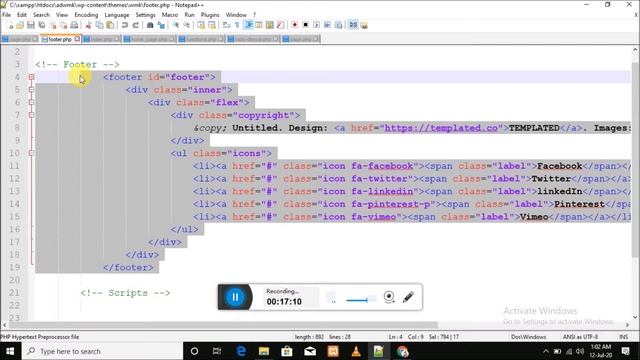This screenshot has height=360, width=640.
Task: Open a file with the toolbar Open icon
Action: coord(20,25)
